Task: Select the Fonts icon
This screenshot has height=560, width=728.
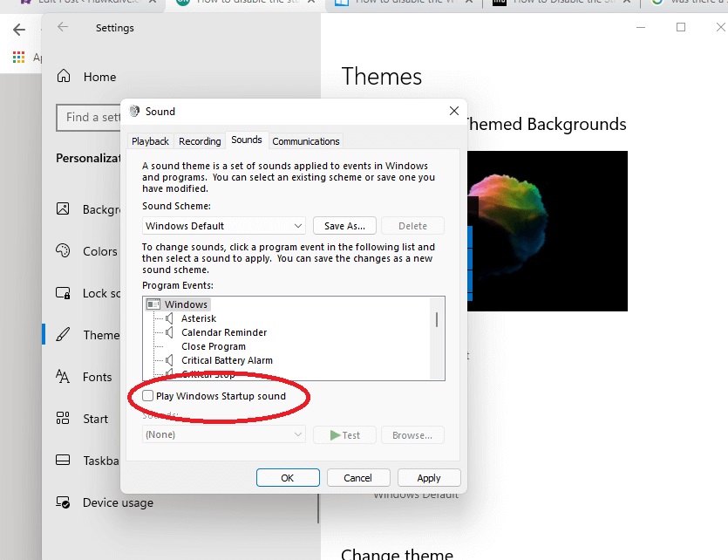Action: (x=63, y=377)
